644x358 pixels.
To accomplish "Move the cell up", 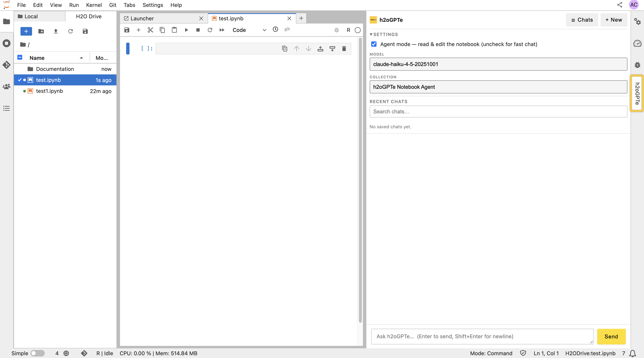I will (x=296, y=48).
